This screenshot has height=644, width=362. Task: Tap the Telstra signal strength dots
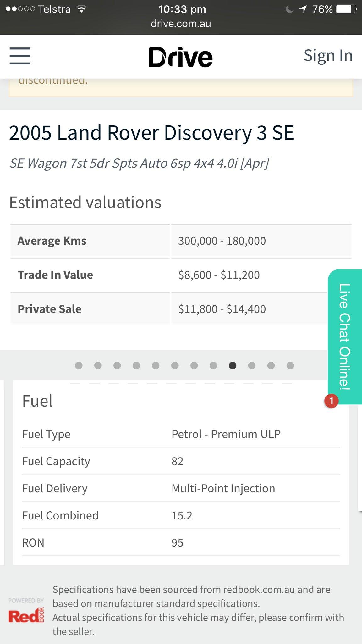pyautogui.click(x=20, y=9)
